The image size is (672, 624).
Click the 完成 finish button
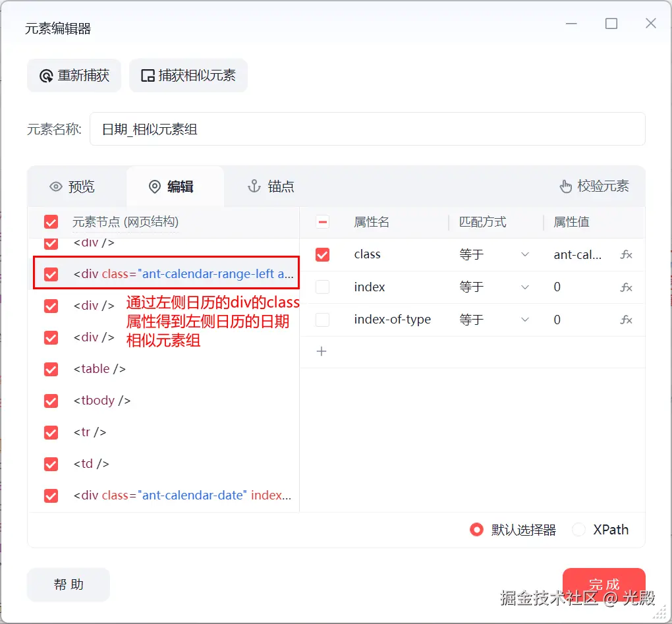coord(604,584)
